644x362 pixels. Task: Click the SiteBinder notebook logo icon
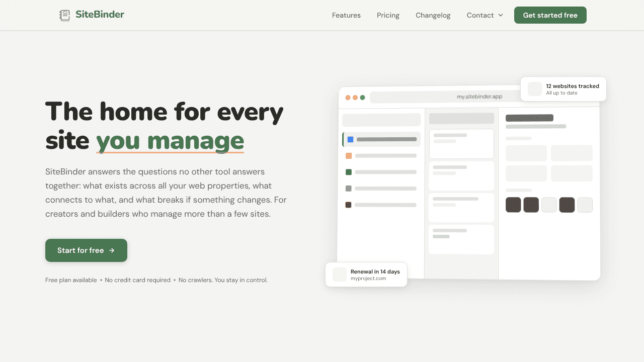(64, 15)
